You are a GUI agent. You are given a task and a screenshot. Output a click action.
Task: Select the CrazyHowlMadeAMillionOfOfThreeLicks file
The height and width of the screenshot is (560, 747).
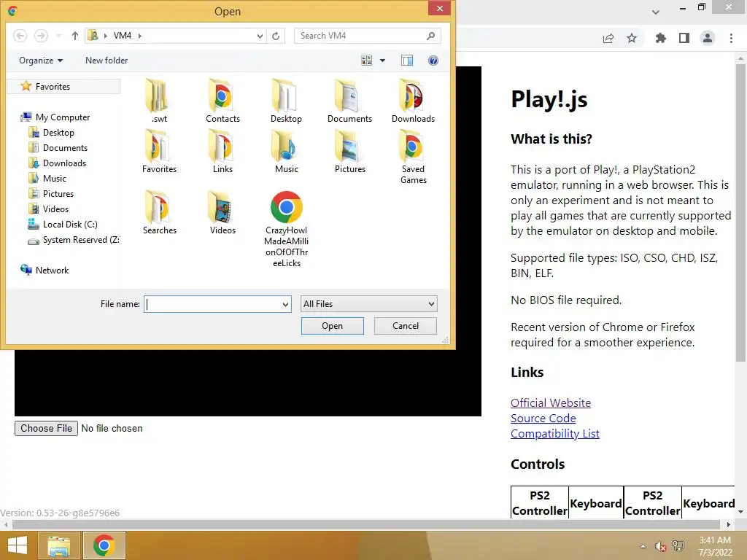point(286,229)
